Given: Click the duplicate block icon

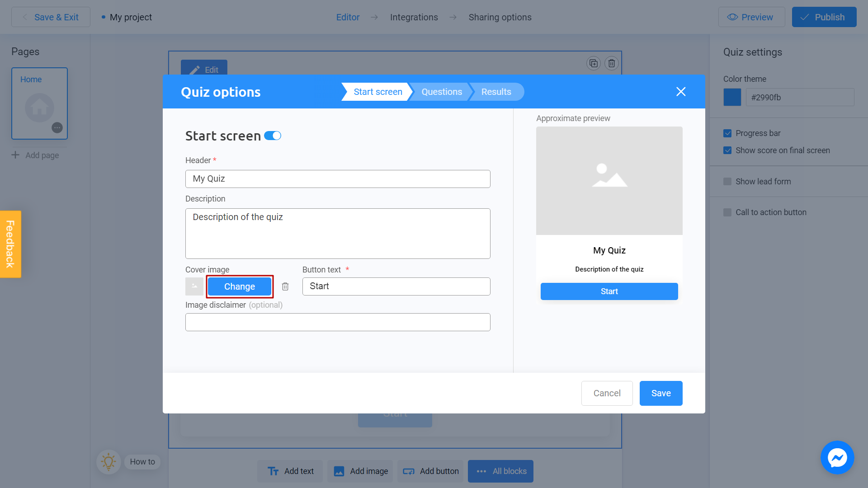Looking at the screenshot, I should (x=594, y=63).
